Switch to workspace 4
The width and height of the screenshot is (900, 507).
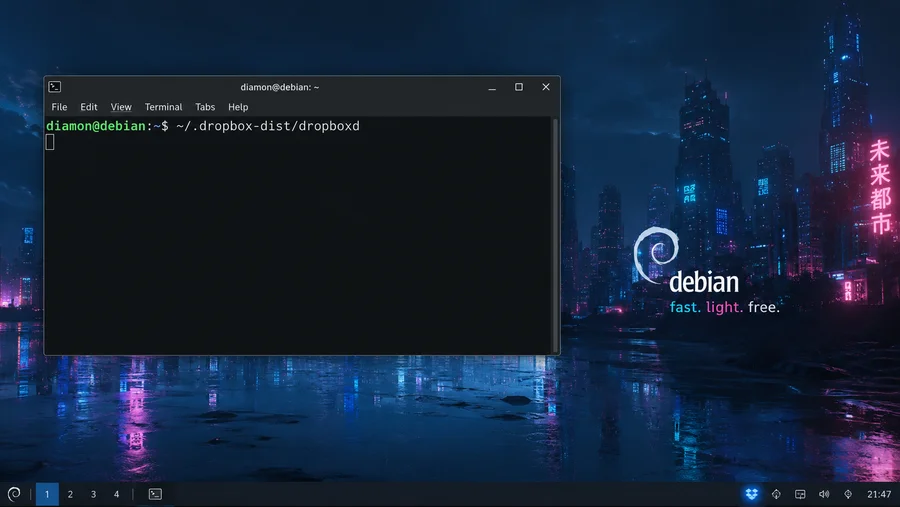click(117, 494)
